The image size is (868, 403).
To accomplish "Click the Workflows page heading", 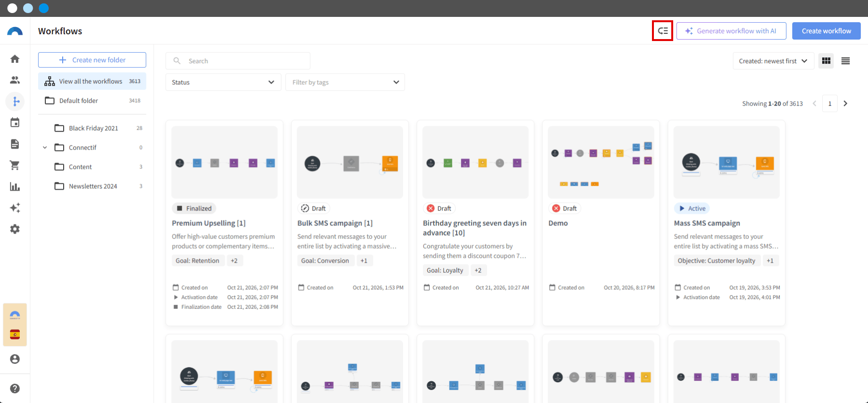I will 60,31.
